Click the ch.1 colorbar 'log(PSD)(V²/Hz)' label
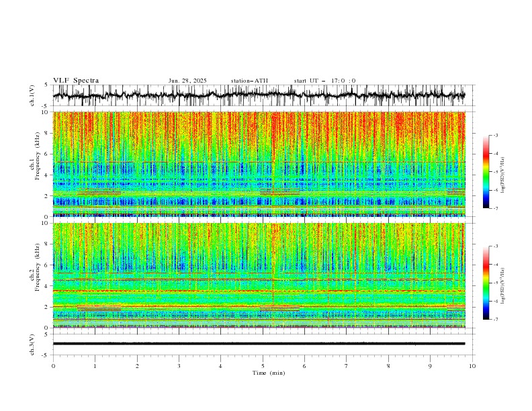This screenshot has height=411, width=532. (503, 175)
